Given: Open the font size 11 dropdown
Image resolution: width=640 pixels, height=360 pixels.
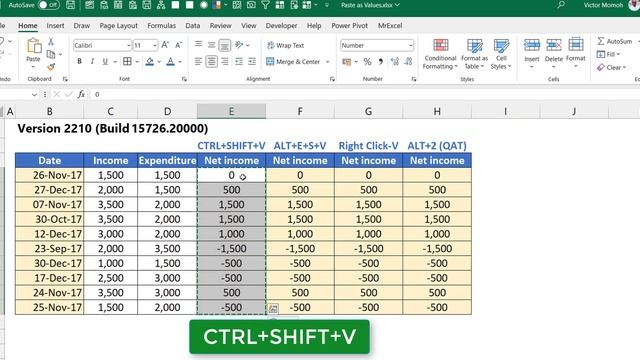Looking at the screenshot, I should 155,46.
